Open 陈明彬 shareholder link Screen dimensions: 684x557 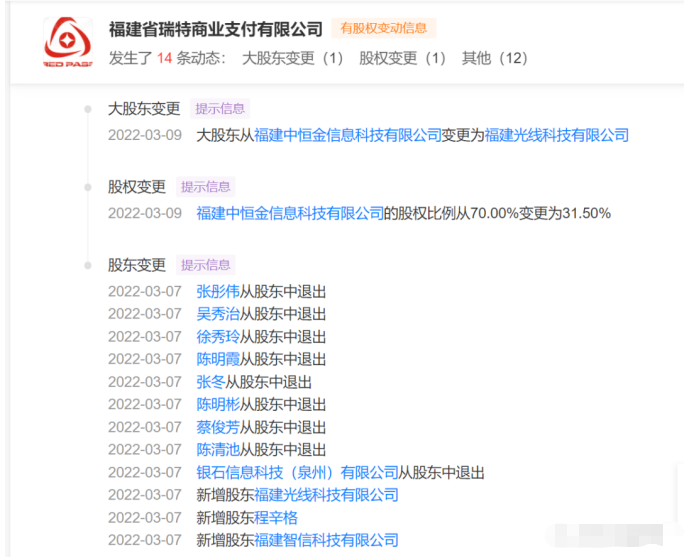pos(218,405)
